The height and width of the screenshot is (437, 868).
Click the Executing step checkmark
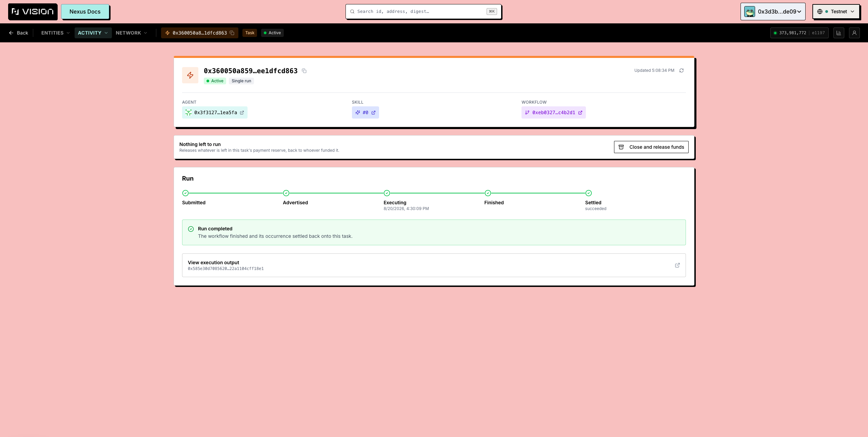point(387,193)
